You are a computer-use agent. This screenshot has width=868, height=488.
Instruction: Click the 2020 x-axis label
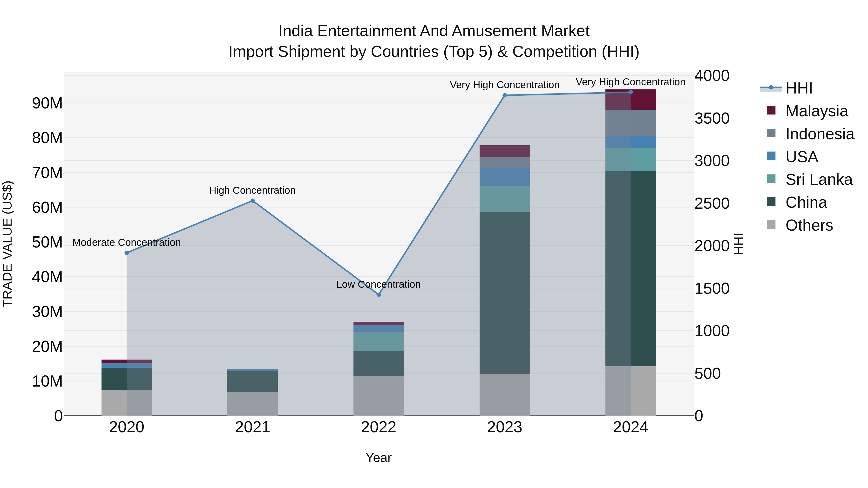tap(127, 427)
